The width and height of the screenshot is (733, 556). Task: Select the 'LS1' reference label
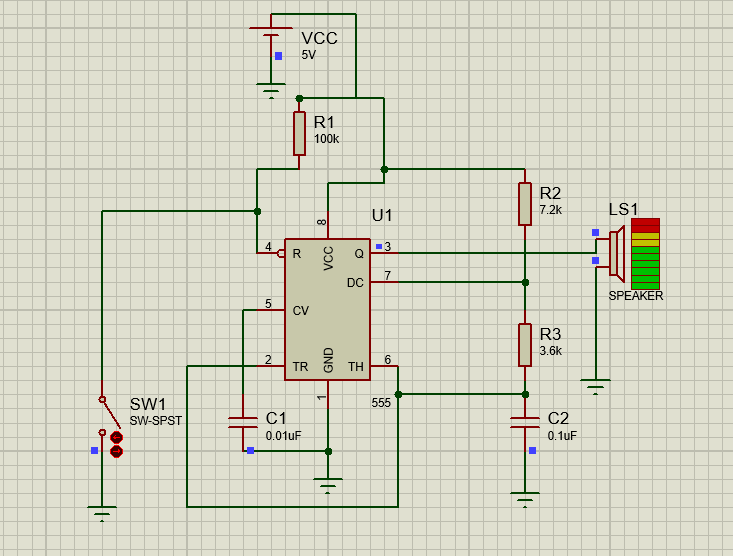623,209
